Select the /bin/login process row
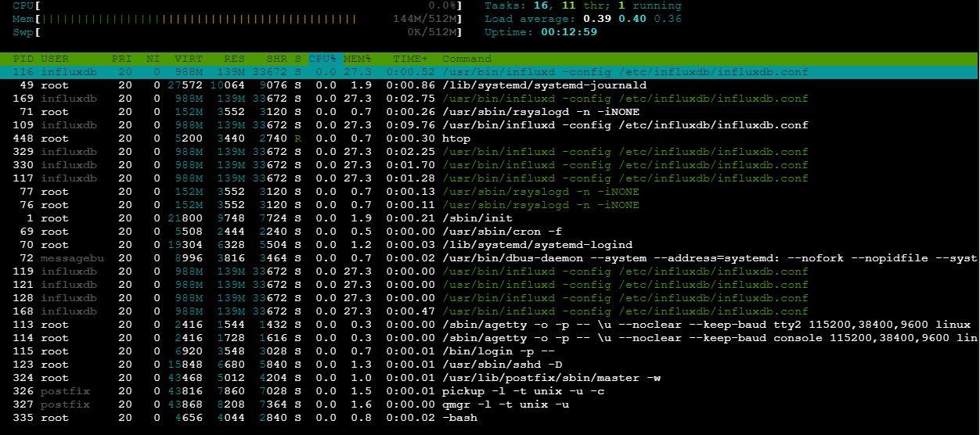The height and width of the screenshot is (435, 980). (x=489, y=351)
